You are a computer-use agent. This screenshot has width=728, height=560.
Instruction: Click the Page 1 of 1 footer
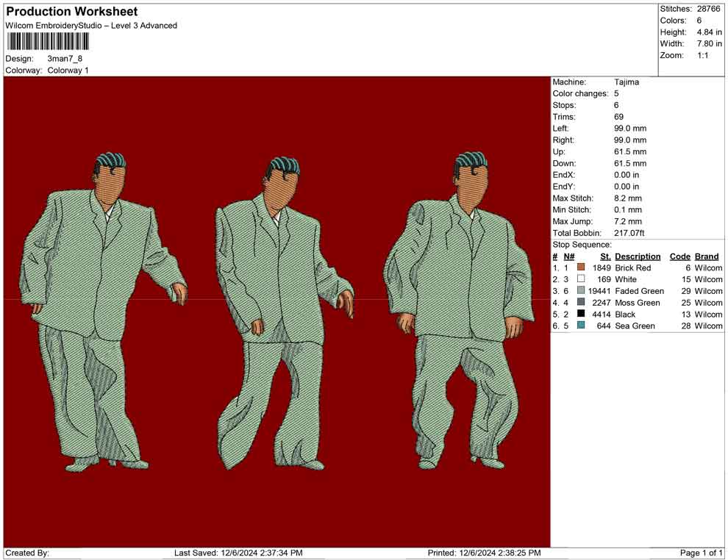tap(702, 553)
